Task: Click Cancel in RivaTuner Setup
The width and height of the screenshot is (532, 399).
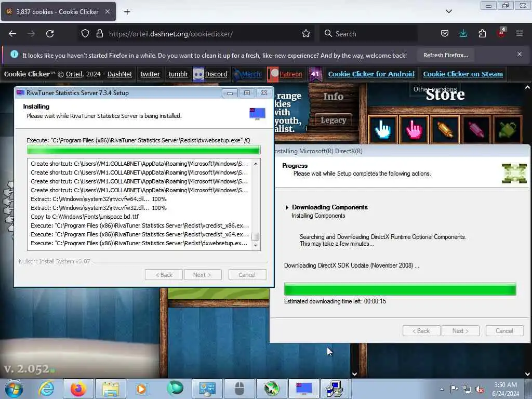Action: tap(247, 274)
